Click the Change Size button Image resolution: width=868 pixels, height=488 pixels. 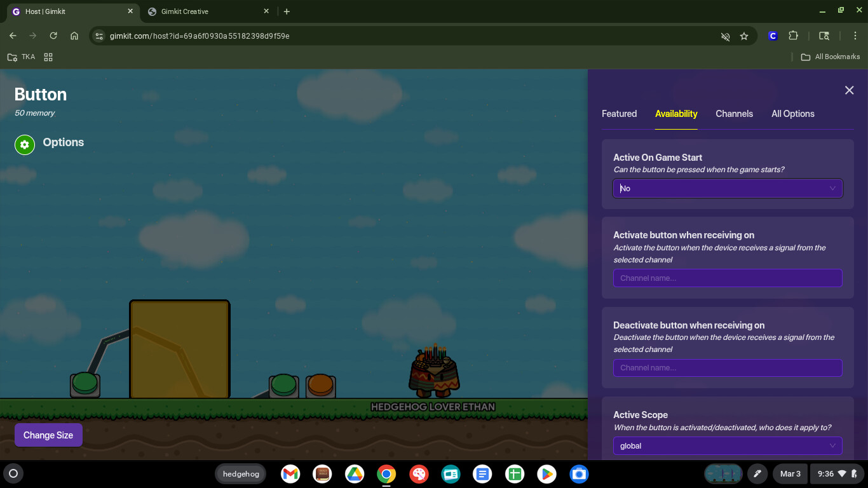tap(48, 435)
